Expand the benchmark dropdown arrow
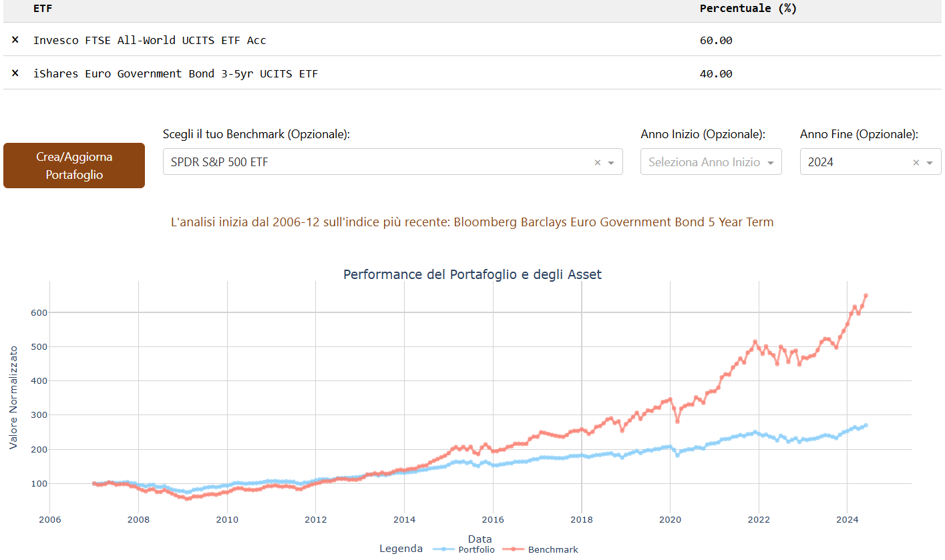This screenshot has height=560, width=945. (611, 162)
